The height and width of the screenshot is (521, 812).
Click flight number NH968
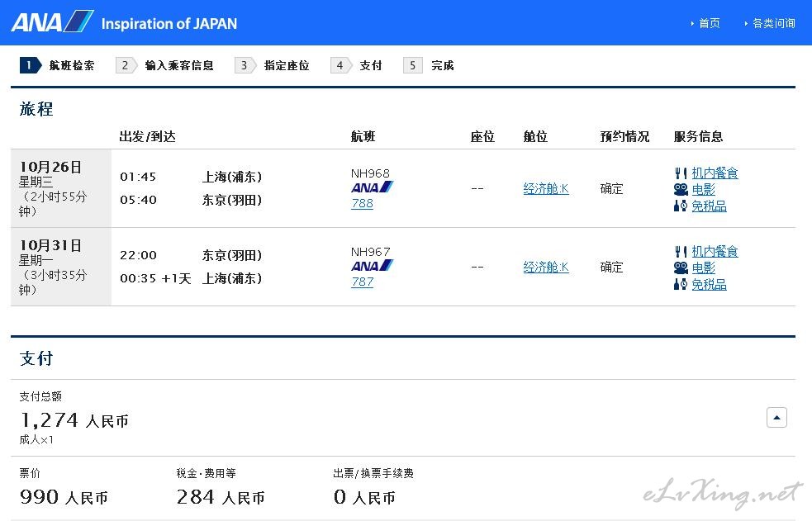(370, 173)
